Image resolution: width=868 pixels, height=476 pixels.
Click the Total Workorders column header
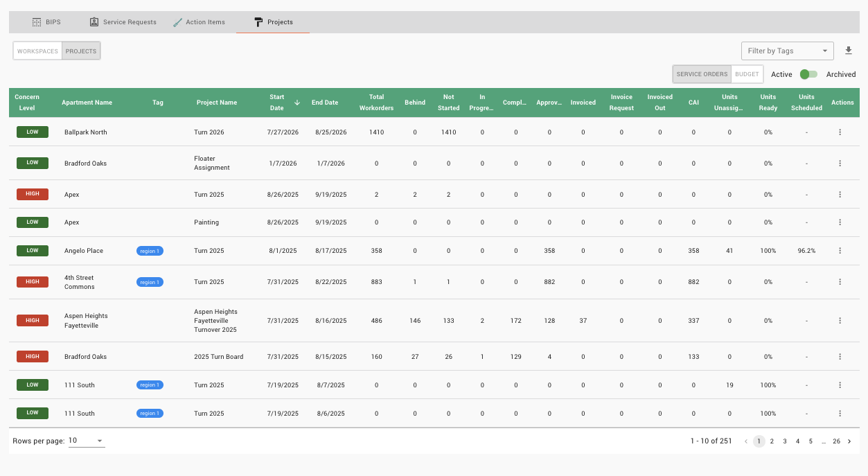coord(376,103)
